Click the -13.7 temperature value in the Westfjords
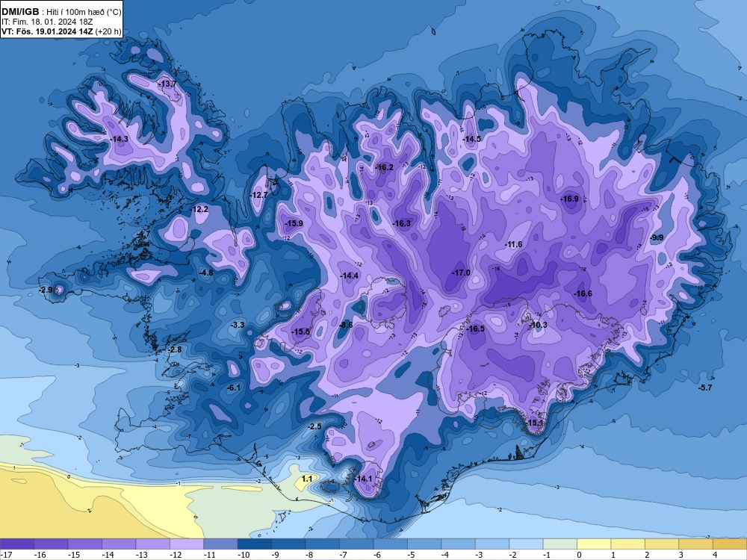 [167, 84]
